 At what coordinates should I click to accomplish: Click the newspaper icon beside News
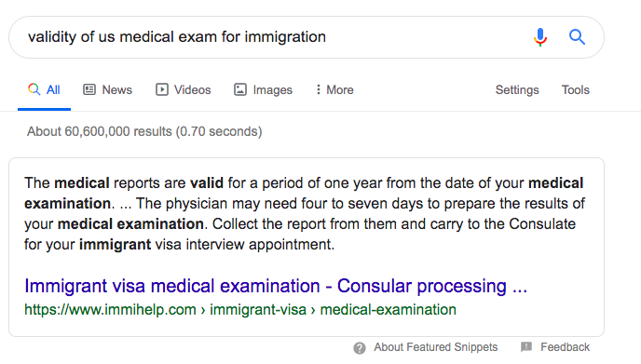coord(89,89)
